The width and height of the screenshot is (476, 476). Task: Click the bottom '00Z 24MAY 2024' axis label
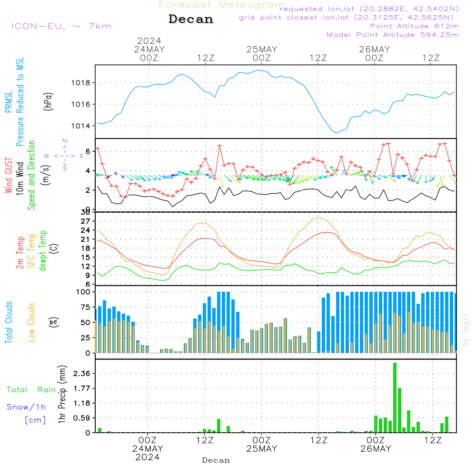[x=148, y=449]
